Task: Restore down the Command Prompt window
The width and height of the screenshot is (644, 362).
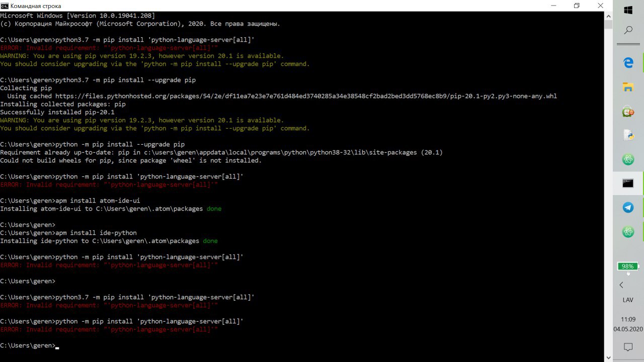Action: click(x=577, y=6)
